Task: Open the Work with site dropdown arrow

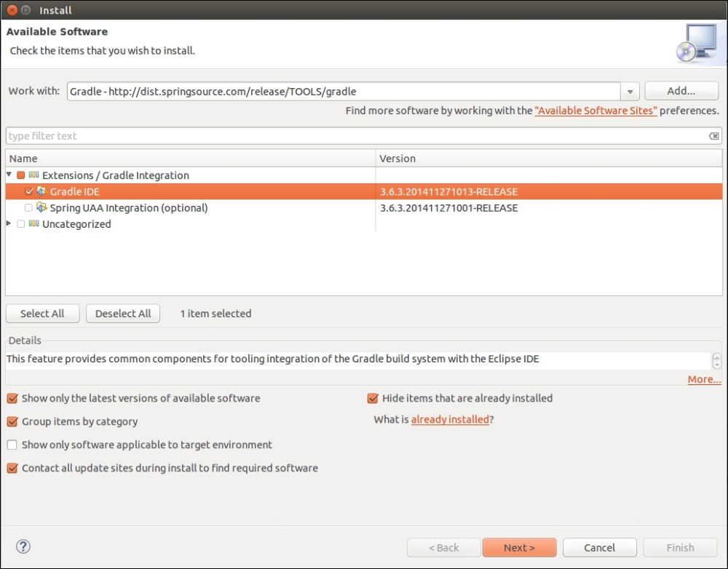Action: click(630, 92)
